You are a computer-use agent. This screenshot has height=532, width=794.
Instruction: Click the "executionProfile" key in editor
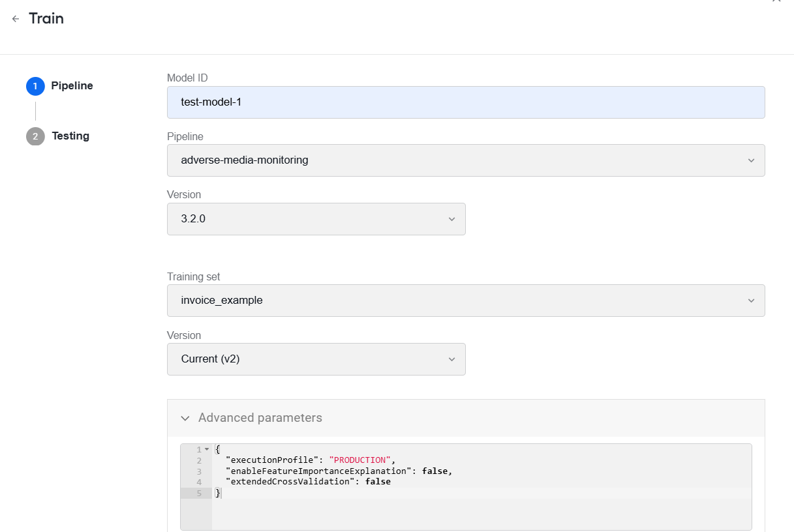(x=272, y=460)
